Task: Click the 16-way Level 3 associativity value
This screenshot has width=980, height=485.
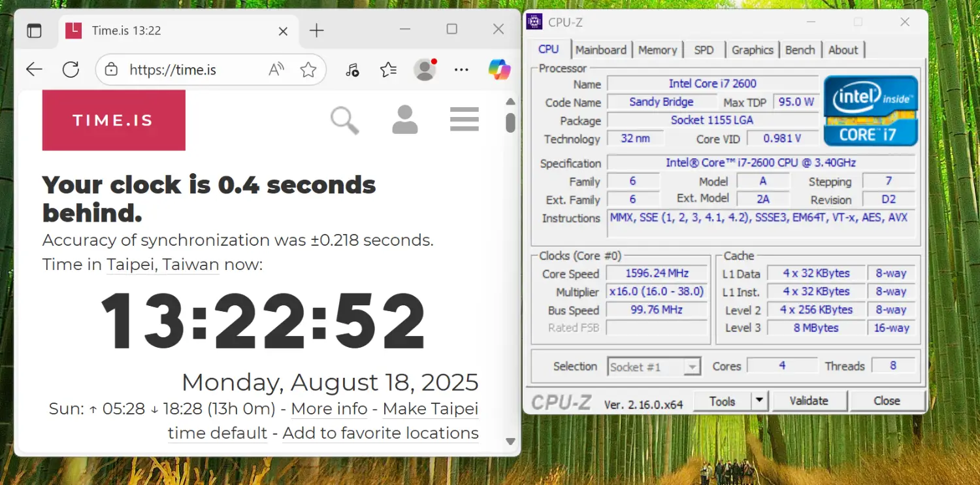Action: [x=891, y=328]
